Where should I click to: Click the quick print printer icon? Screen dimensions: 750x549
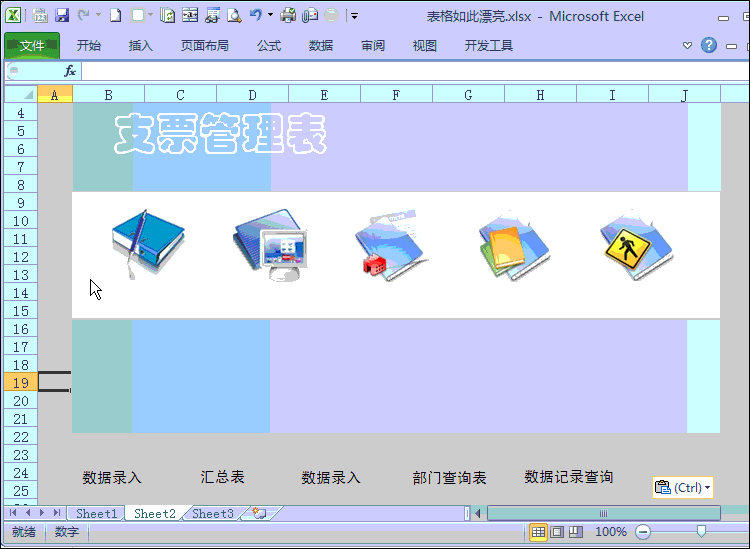coord(288,16)
